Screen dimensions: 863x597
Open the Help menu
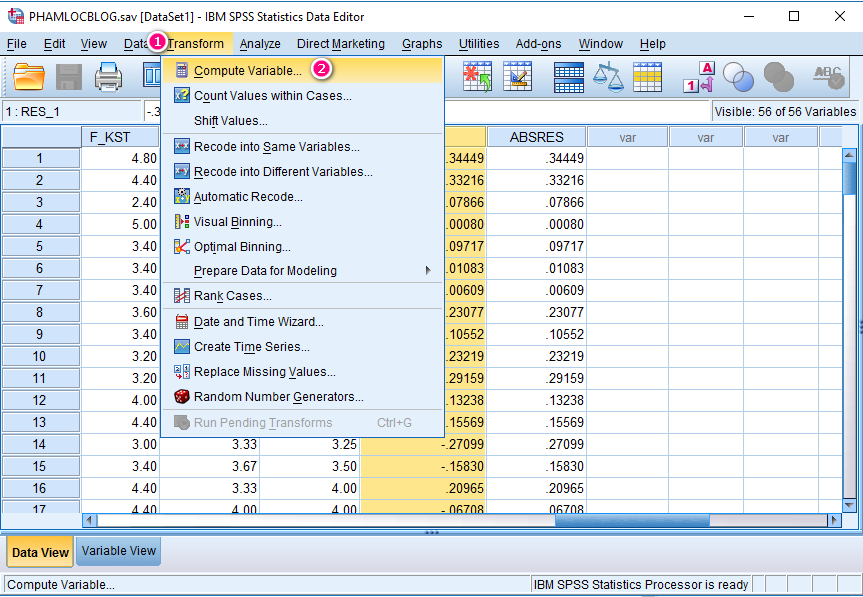pyautogui.click(x=653, y=43)
